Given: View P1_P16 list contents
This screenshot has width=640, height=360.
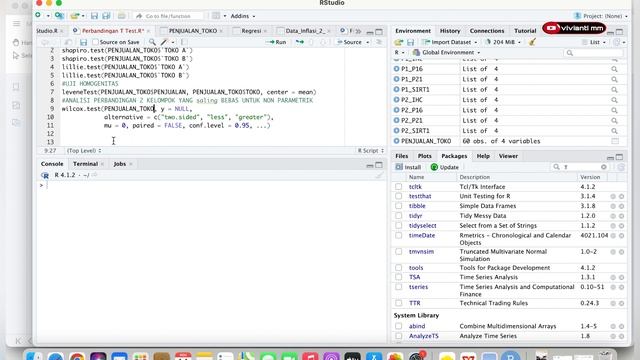Looking at the screenshot, I should click(x=614, y=69).
